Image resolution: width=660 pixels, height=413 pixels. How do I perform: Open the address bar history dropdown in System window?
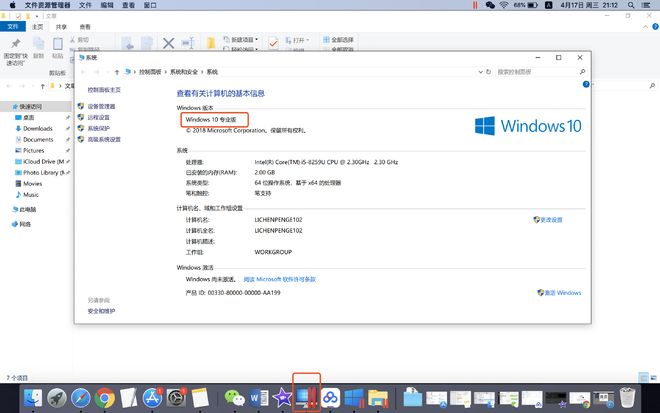(480, 72)
